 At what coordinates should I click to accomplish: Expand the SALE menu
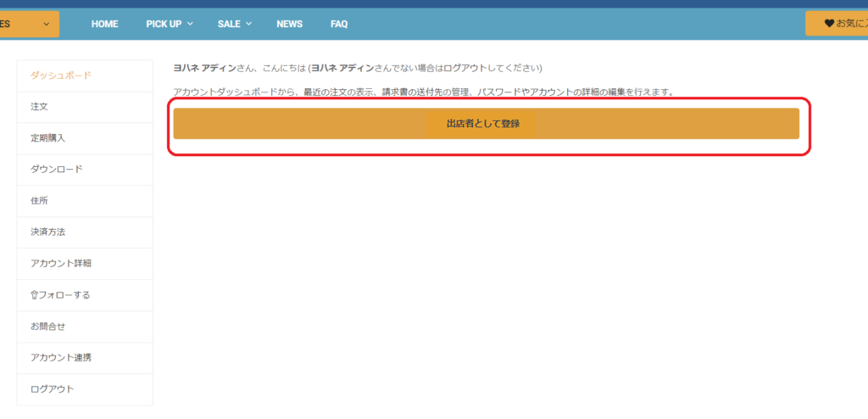[x=234, y=24]
